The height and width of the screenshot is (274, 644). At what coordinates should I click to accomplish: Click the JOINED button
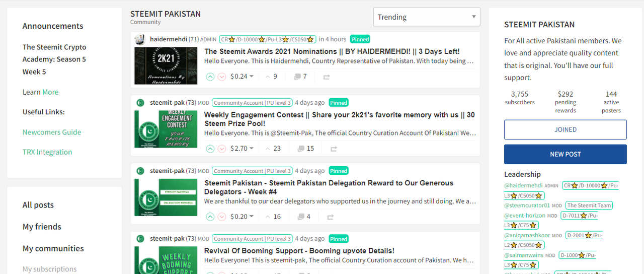[x=566, y=129]
